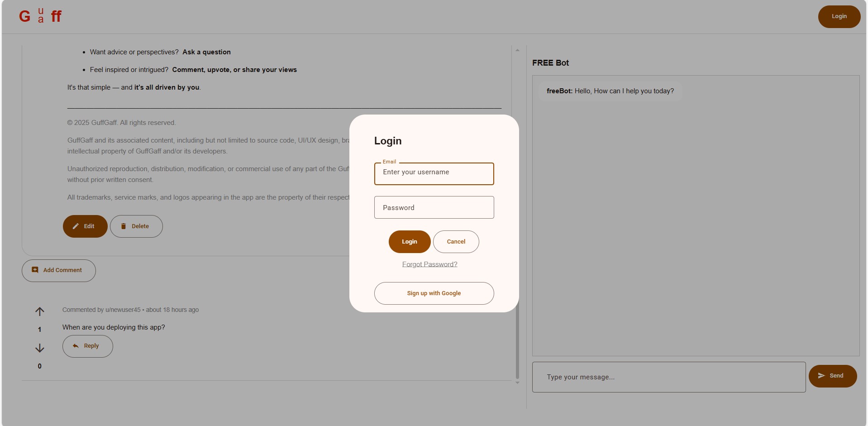
Task: Send the chat message to freeBot
Action: 832,376
